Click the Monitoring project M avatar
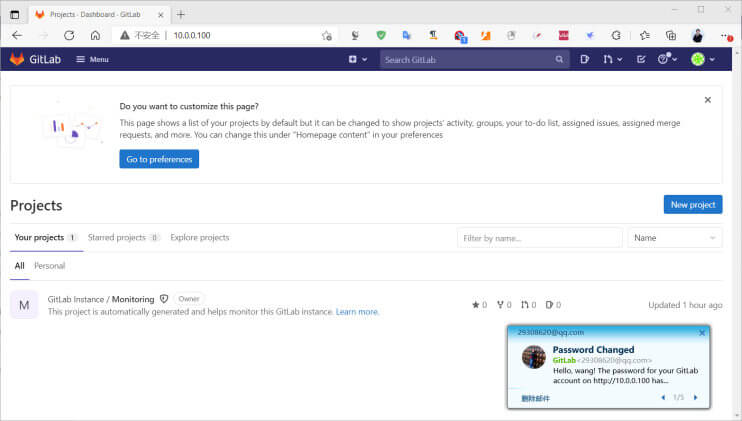Viewport: 742px width, 421px height. coord(24,305)
